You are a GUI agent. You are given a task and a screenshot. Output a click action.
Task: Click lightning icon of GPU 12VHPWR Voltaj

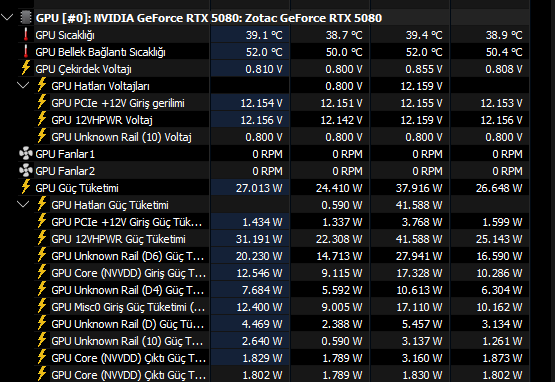(x=42, y=119)
